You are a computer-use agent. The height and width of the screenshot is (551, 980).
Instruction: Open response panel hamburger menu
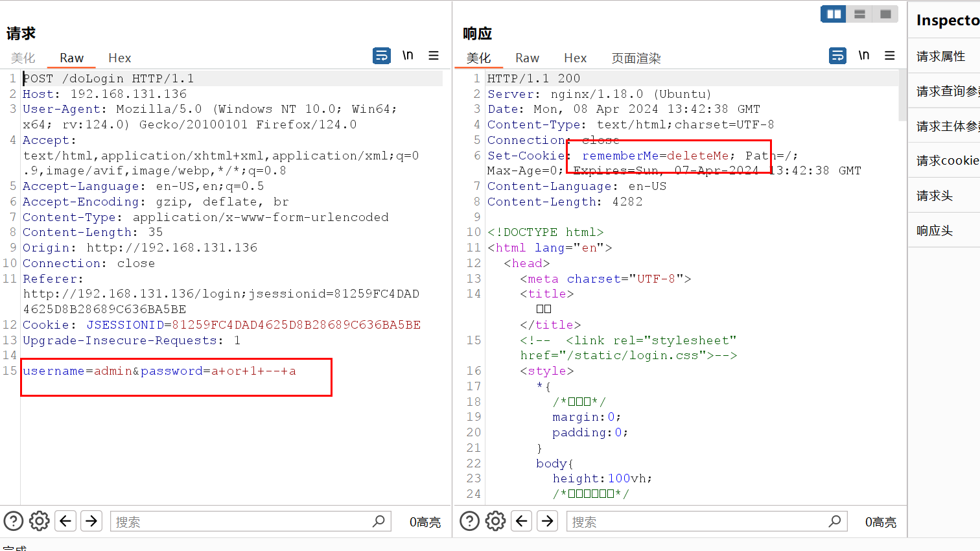[x=890, y=56]
